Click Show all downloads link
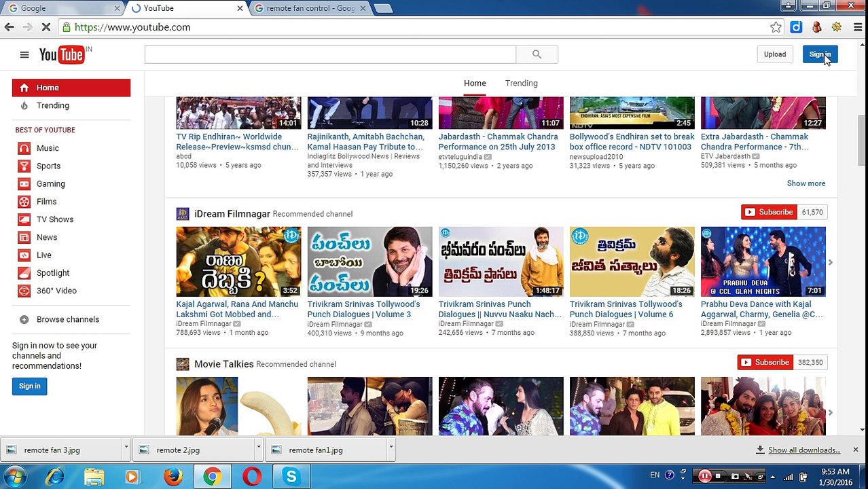The image size is (868, 489). (x=803, y=450)
